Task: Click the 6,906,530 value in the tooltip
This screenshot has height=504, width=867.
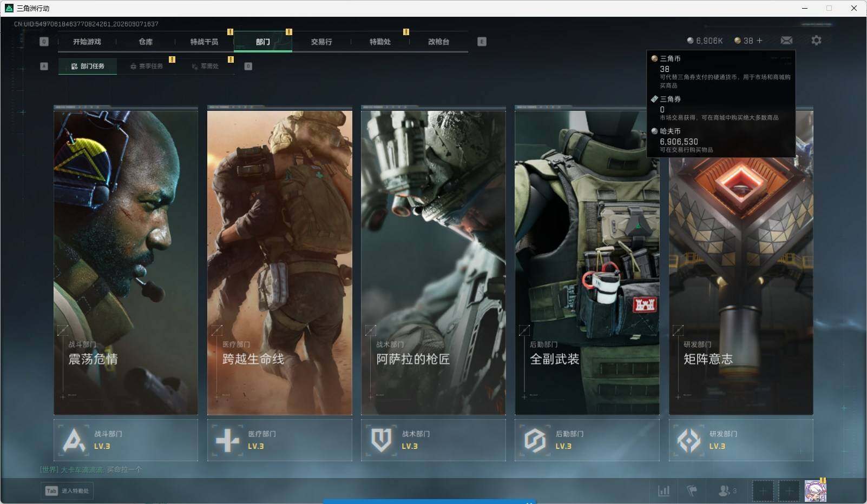Action: click(679, 142)
